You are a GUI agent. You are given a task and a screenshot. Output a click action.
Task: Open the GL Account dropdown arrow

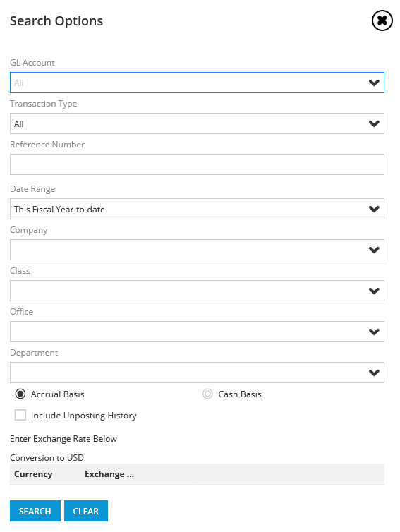coord(374,83)
